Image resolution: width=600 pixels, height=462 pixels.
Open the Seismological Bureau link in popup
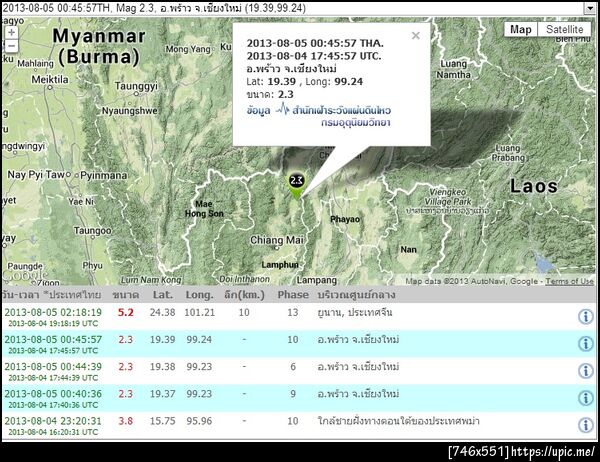tap(341, 110)
